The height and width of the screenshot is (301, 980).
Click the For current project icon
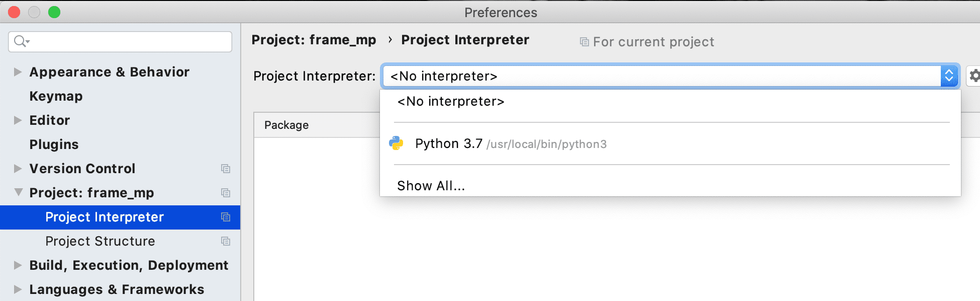(584, 42)
